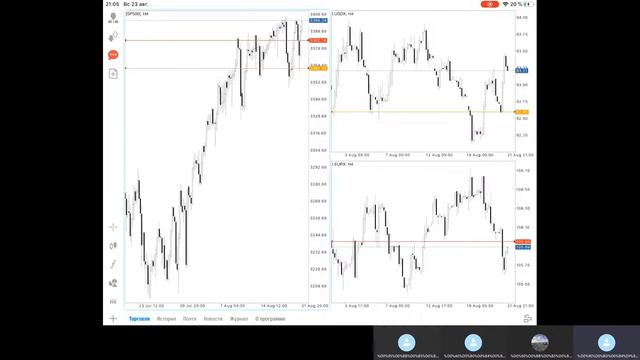Screen dimensions: 640x360
Task: Tap the 21:05 clock in status bar
Action: [x=112, y=4]
